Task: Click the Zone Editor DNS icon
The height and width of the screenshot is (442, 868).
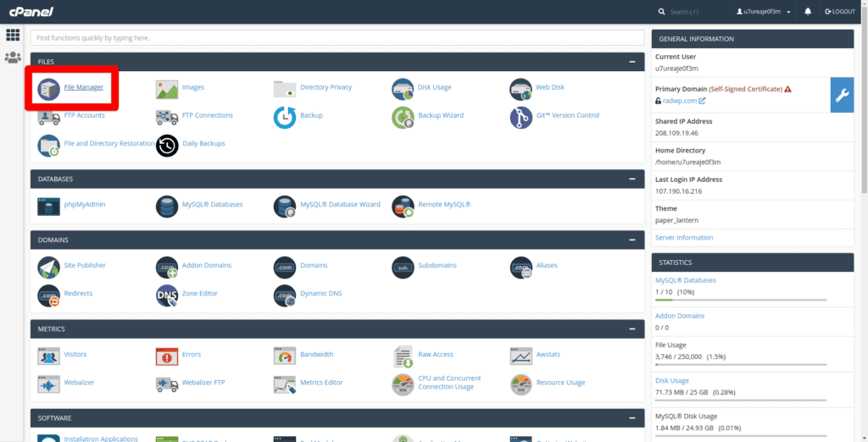Action: (x=167, y=295)
